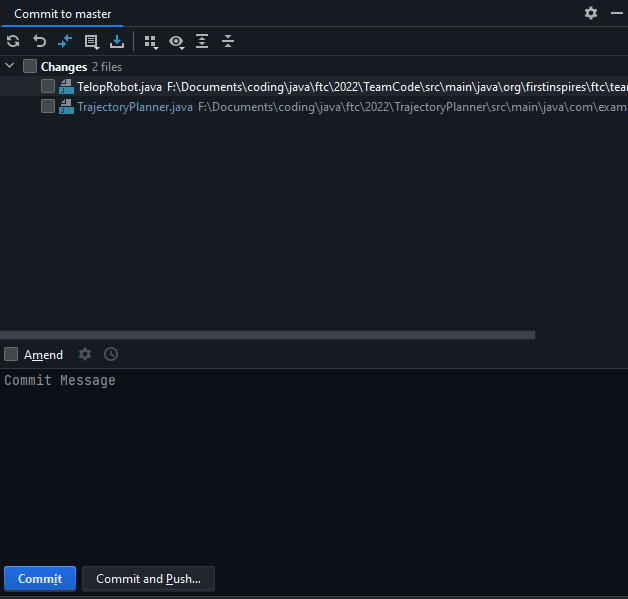Open commit options gear beside Amend
The width and height of the screenshot is (628, 599).
tap(85, 354)
